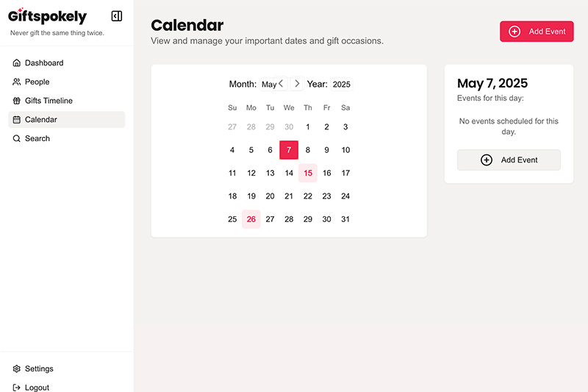The image size is (588, 392).
Task: Click the People icon in the sidebar
Action: click(x=16, y=82)
